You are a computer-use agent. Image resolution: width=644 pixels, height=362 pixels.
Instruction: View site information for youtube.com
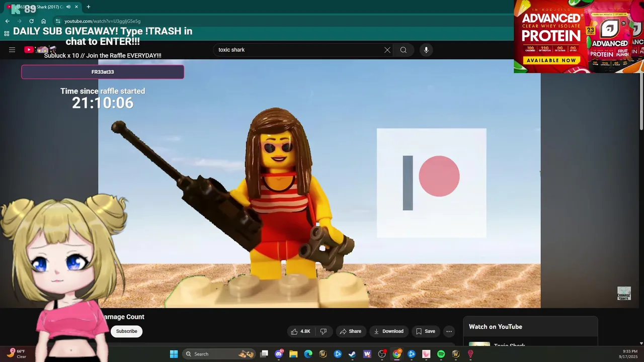point(58,21)
